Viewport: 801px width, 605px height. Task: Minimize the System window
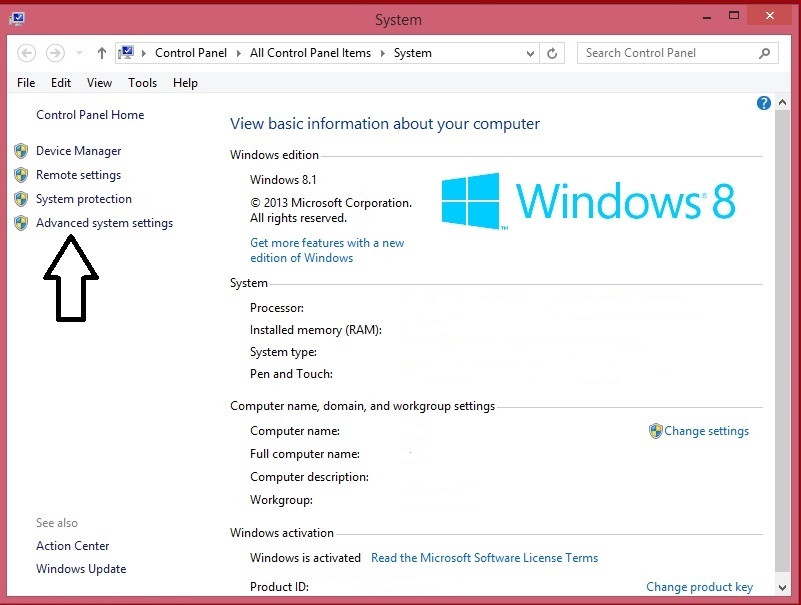pyautogui.click(x=707, y=17)
